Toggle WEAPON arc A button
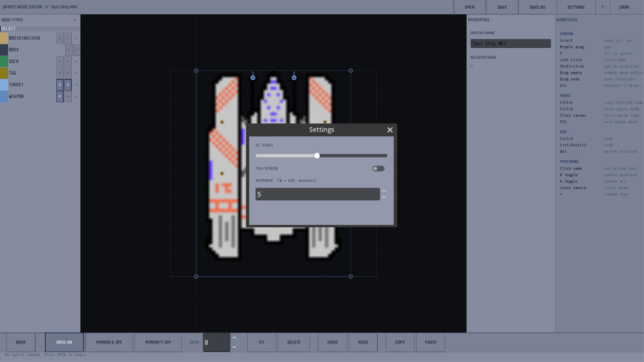 pyautogui.click(x=68, y=97)
